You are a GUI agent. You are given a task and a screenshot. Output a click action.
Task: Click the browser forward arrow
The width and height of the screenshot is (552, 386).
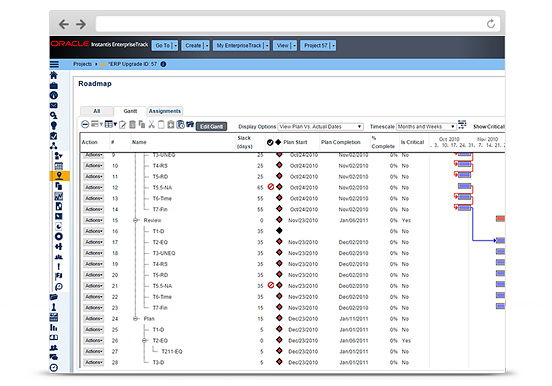coord(81,24)
